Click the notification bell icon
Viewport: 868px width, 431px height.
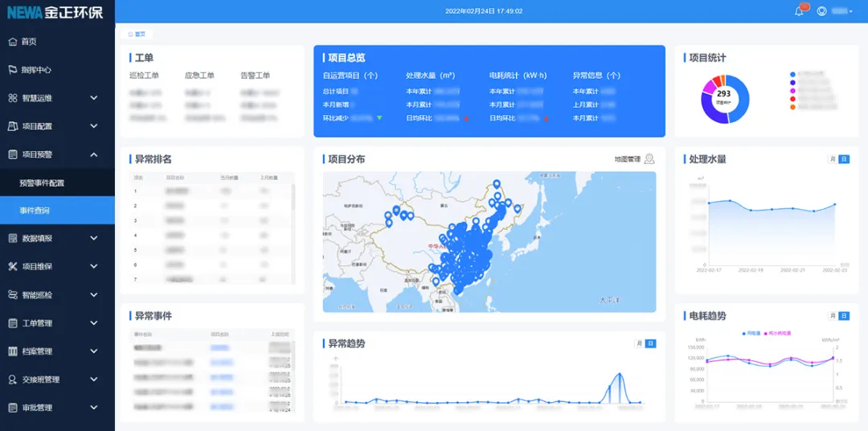(799, 11)
